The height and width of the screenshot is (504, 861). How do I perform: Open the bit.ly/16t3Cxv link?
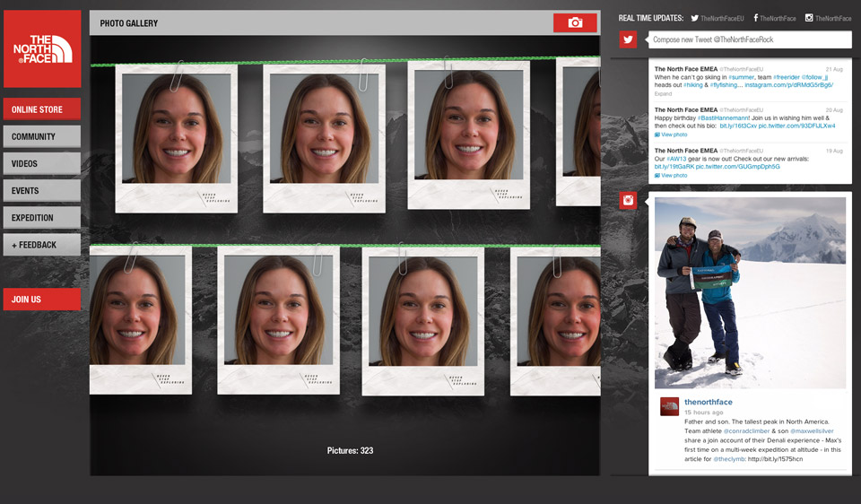[x=738, y=126]
